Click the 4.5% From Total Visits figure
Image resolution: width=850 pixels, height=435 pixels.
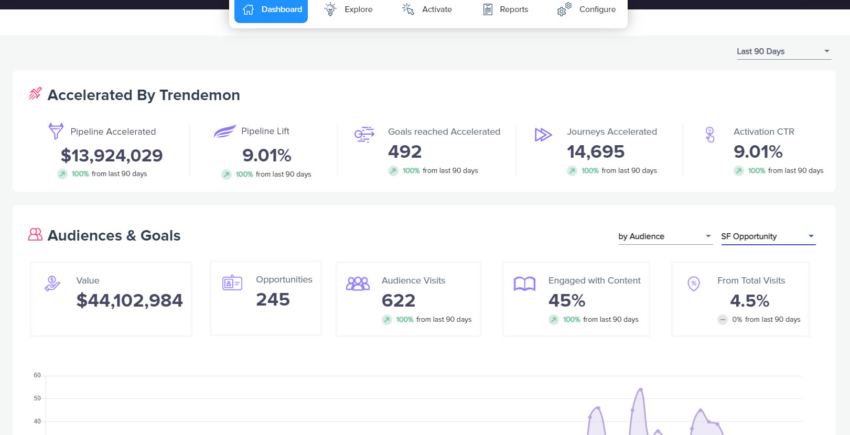(750, 300)
